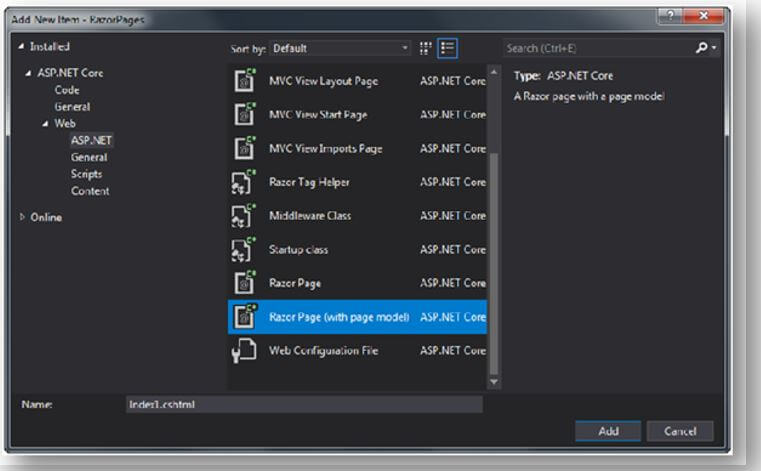Cancel the Add New Item dialog
Viewport: 761px width, 471px height.
click(686, 431)
